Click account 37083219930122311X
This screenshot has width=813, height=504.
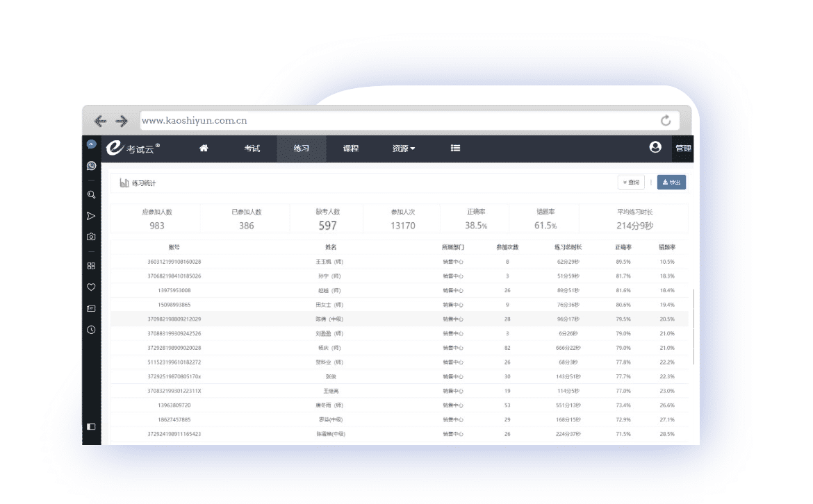click(174, 392)
